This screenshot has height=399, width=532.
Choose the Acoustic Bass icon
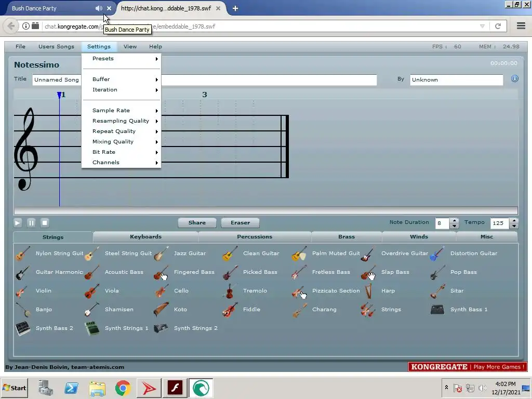point(92,272)
